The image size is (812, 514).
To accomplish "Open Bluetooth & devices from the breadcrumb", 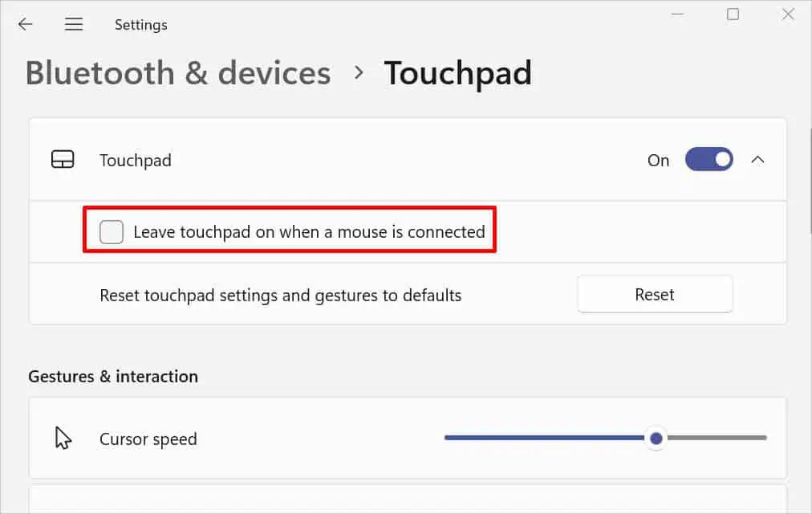I will 177,73.
